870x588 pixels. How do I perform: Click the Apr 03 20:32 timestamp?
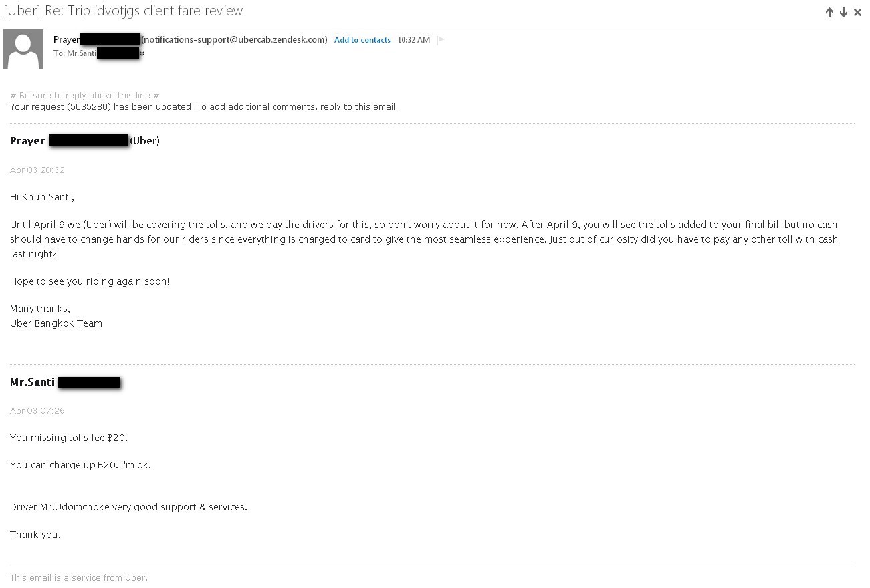[x=37, y=170]
